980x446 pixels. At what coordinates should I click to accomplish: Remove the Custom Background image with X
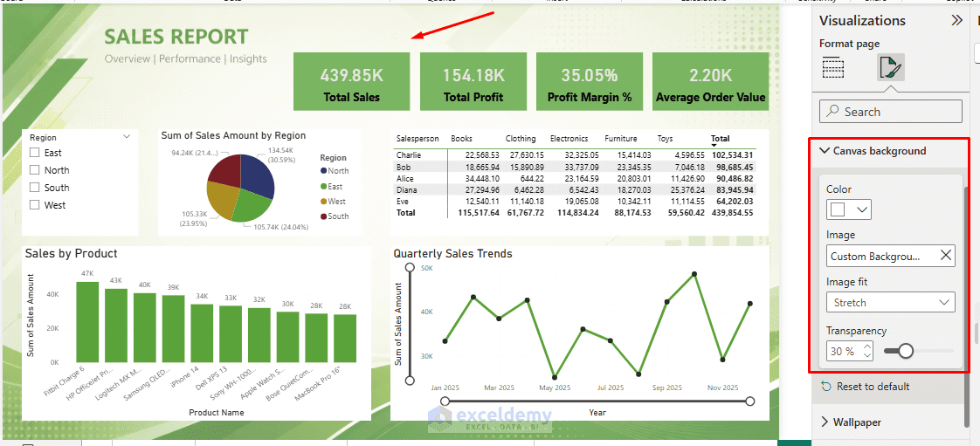[946, 256]
